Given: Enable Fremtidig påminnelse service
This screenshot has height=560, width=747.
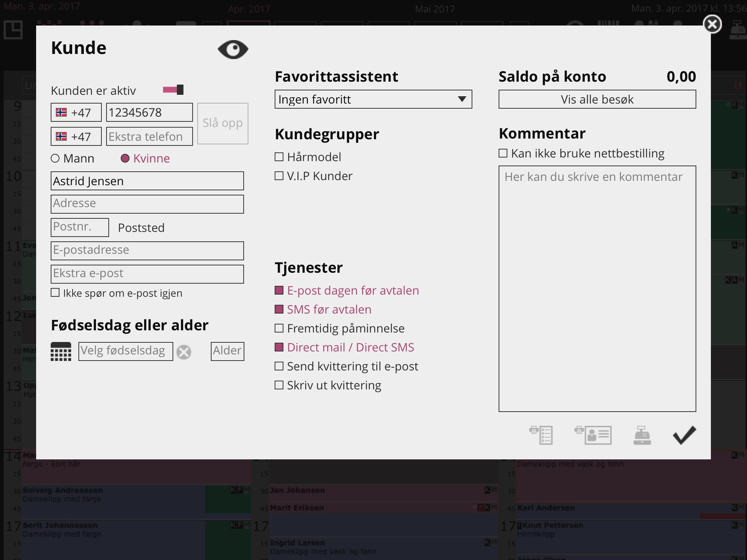Looking at the screenshot, I should [x=340, y=328].
